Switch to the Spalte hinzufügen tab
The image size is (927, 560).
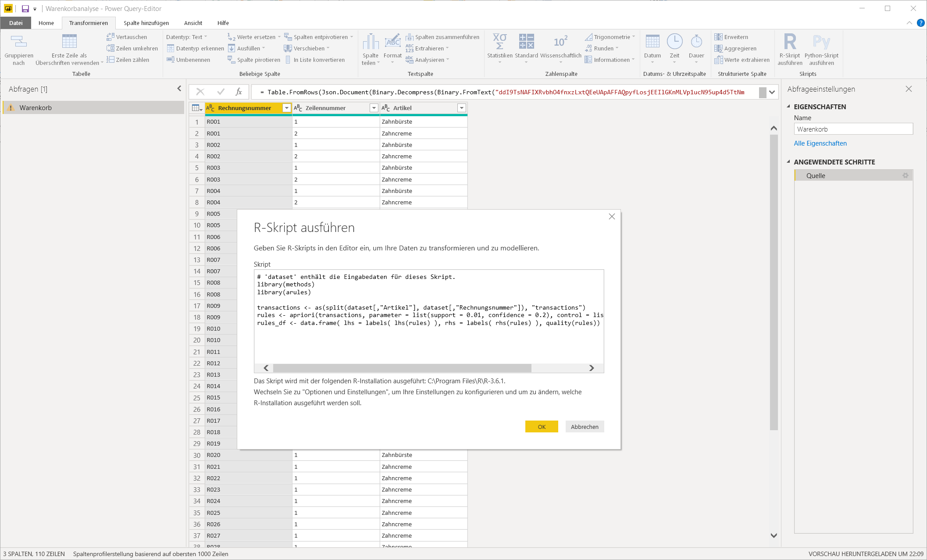(146, 23)
